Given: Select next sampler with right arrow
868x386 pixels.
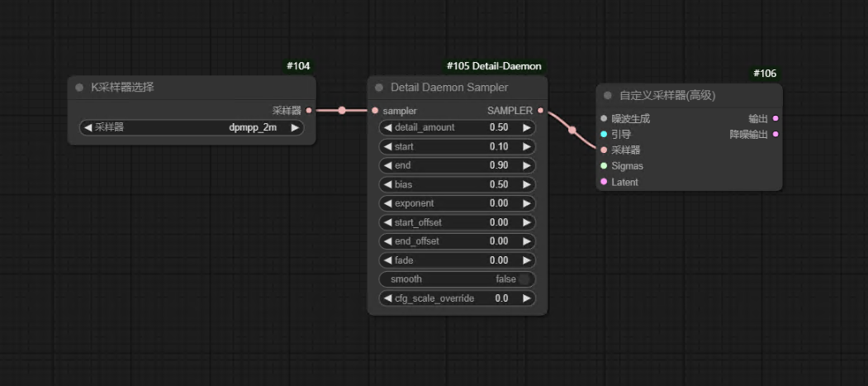Looking at the screenshot, I should [295, 128].
